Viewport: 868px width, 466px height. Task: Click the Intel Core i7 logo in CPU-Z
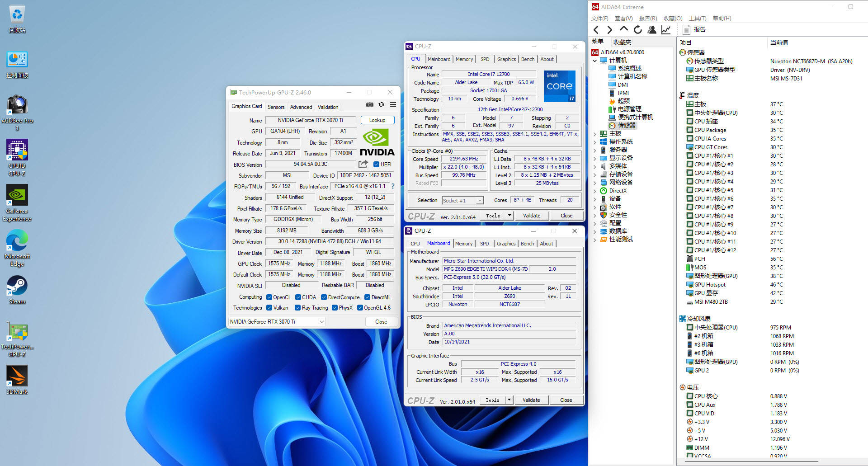click(559, 86)
